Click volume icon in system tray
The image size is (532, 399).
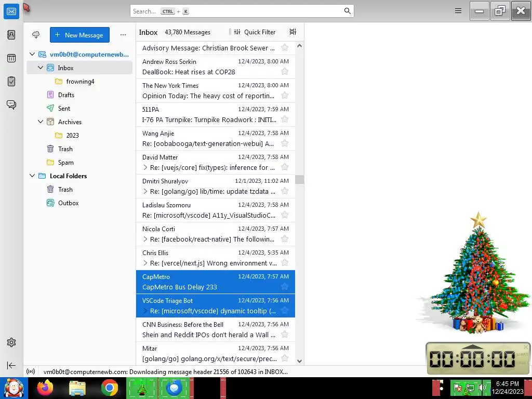482,388
